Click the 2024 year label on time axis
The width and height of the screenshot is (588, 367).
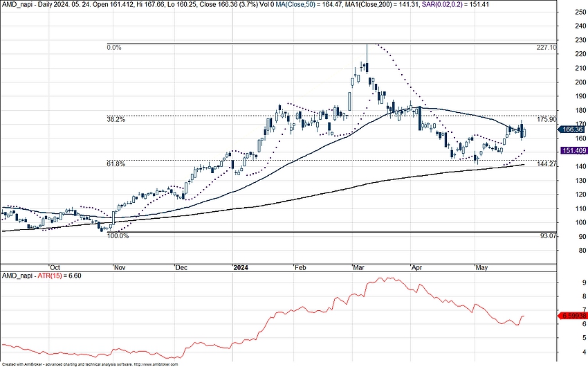(x=240, y=267)
